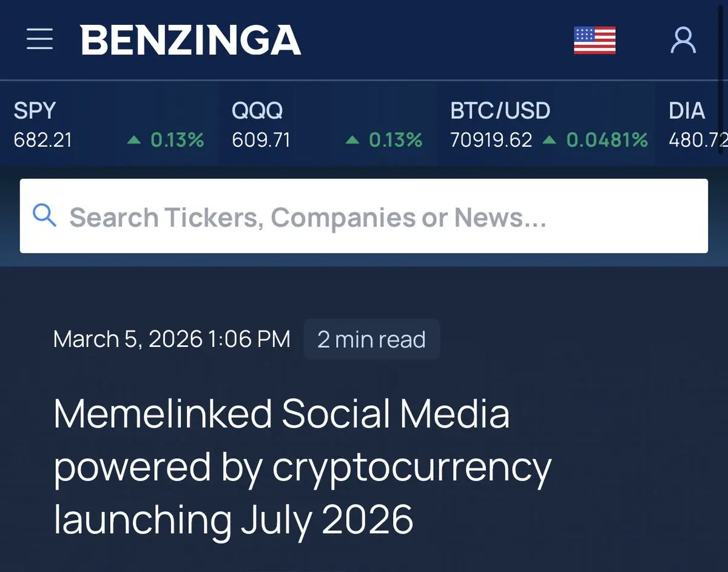Click the Benzinga logo

pos(190,40)
